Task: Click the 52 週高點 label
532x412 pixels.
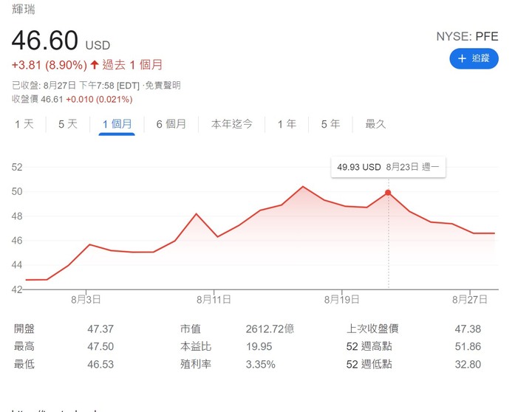Action: pos(369,346)
